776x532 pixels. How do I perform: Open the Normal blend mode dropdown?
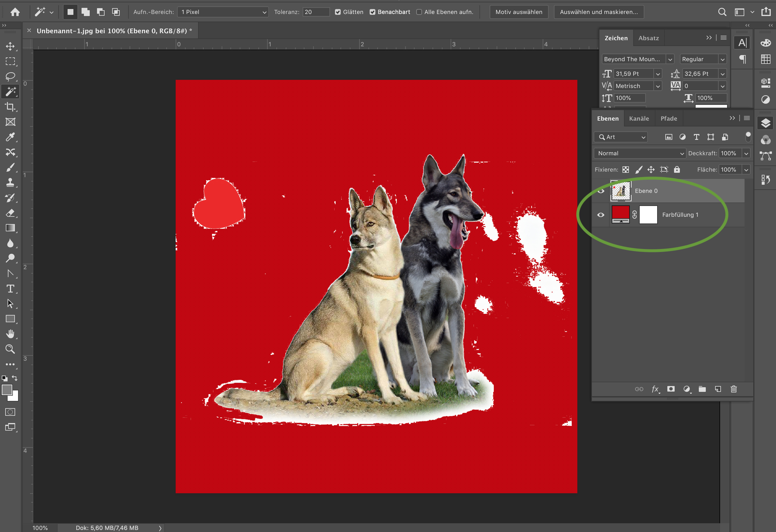click(x=639, y=153)
